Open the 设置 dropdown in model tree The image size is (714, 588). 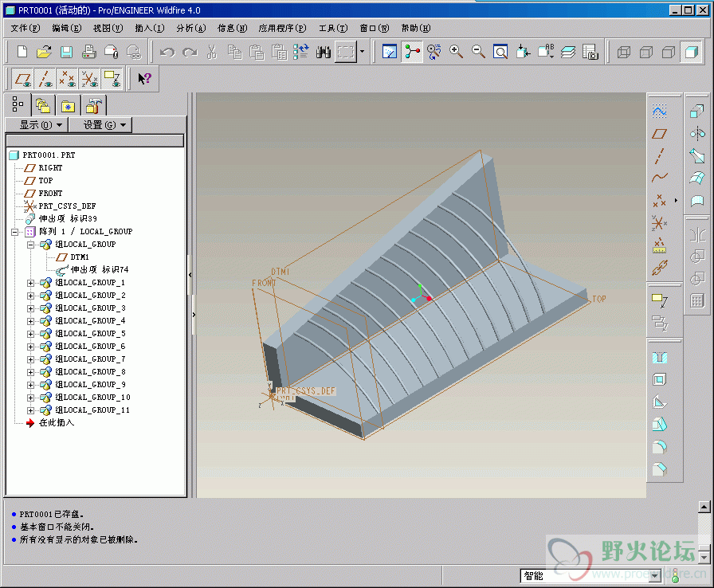coord(100,125)
